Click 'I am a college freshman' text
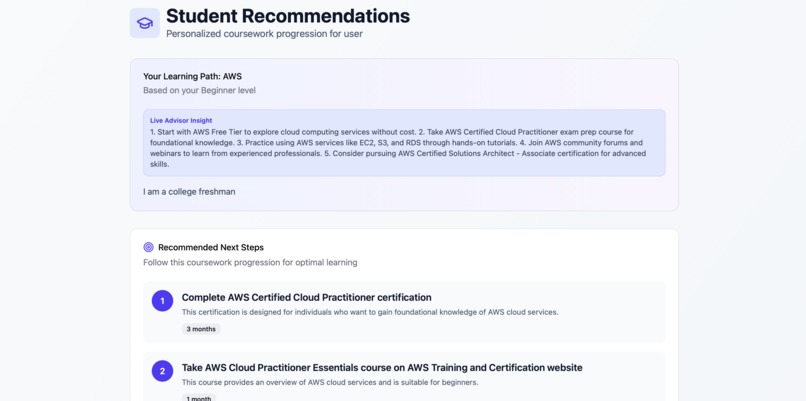Image resolution: width=806 pixels, height=401 pixels. (189, 192)
